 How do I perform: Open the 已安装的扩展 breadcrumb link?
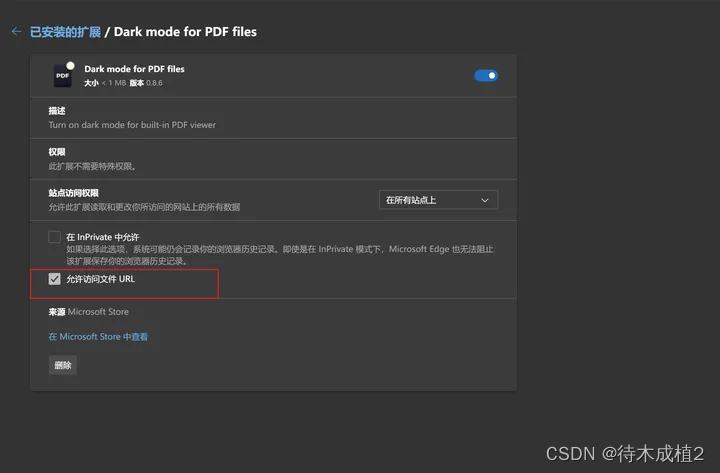65,32
